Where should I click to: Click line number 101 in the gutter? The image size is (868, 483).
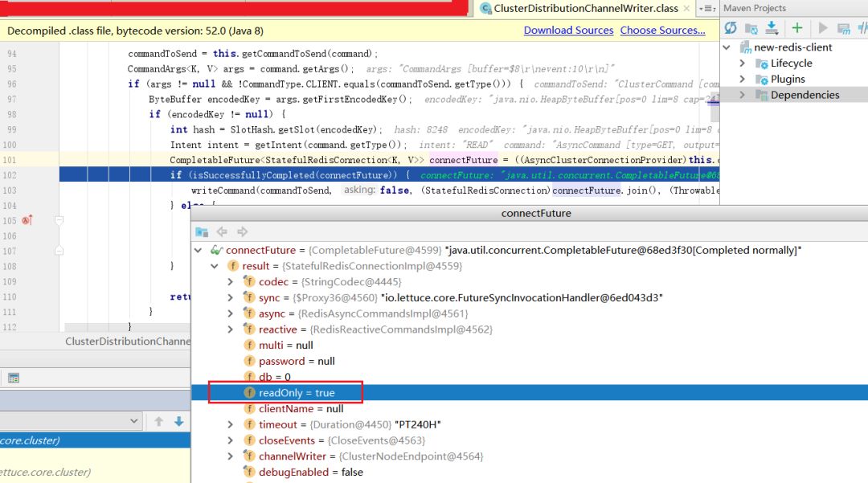point(10,160)
